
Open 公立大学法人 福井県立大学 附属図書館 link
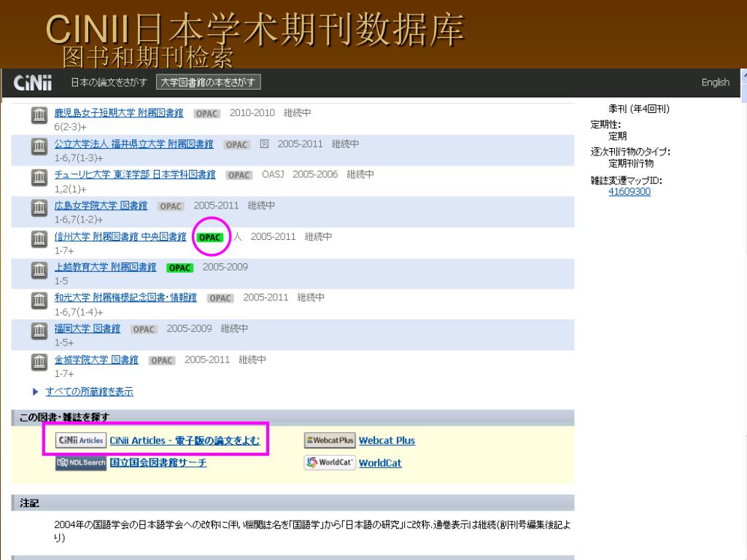click(x=134, y=144)
